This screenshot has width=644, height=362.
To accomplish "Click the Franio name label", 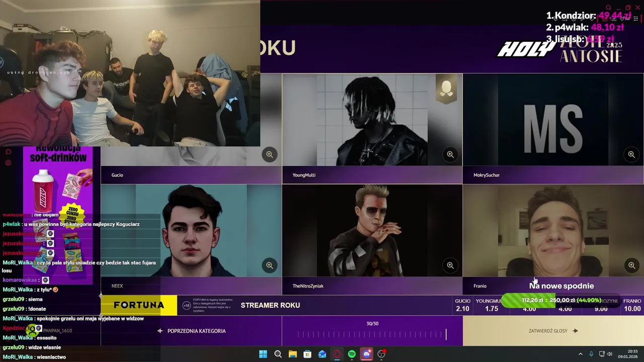I will click(480, 286).
